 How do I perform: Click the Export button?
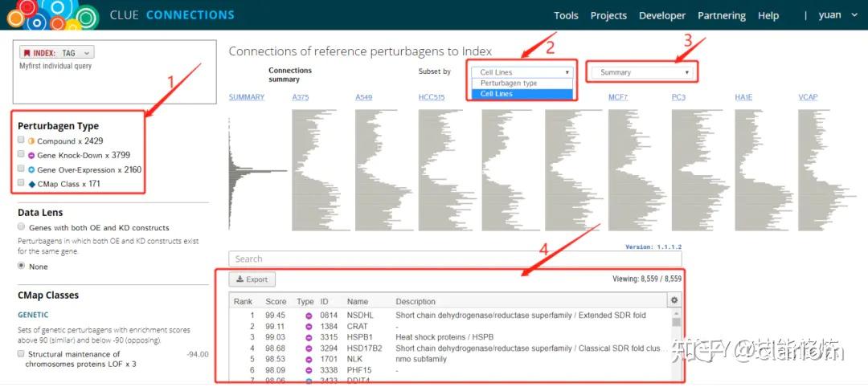252,279
